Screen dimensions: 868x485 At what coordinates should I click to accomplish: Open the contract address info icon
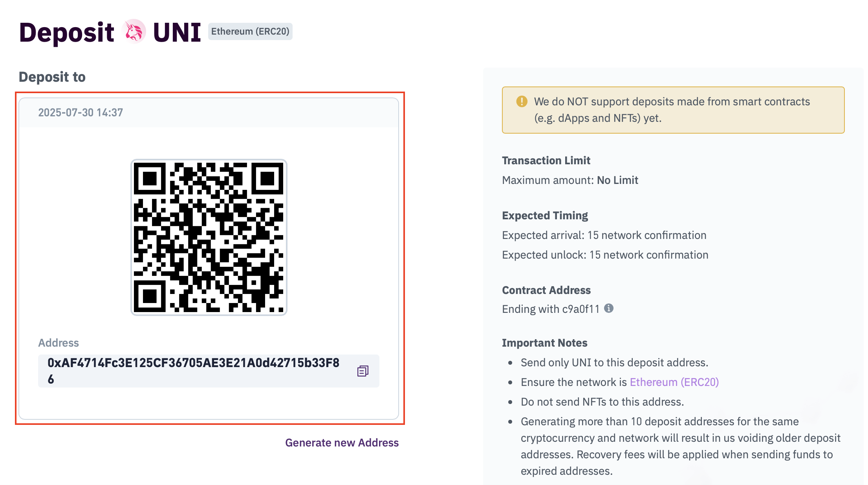click(609, 308)
